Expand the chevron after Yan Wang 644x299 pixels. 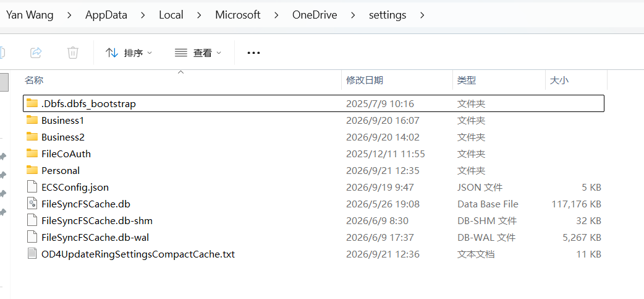[x=69, y=15]
